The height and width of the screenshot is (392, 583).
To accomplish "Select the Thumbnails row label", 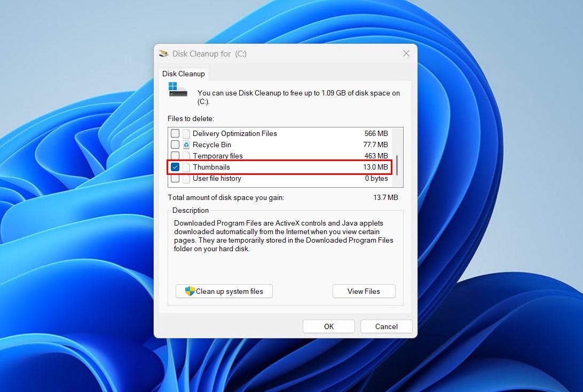I will point(211,167).
